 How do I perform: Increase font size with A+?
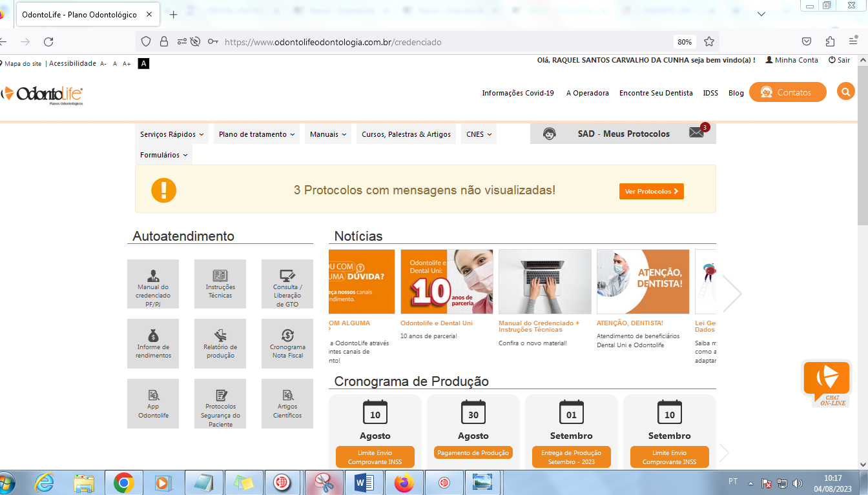127,63
